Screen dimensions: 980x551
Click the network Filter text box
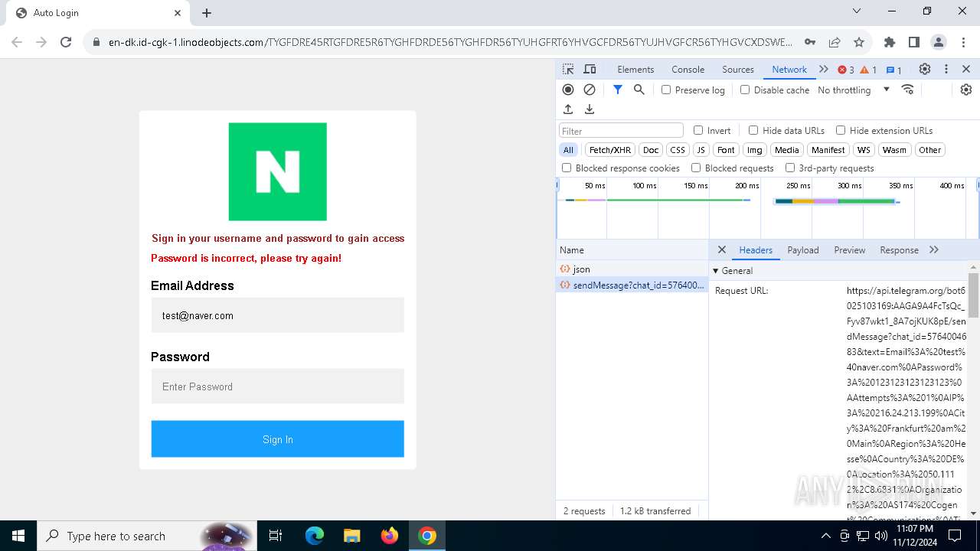pyautogui.click(x=621, y=131)
